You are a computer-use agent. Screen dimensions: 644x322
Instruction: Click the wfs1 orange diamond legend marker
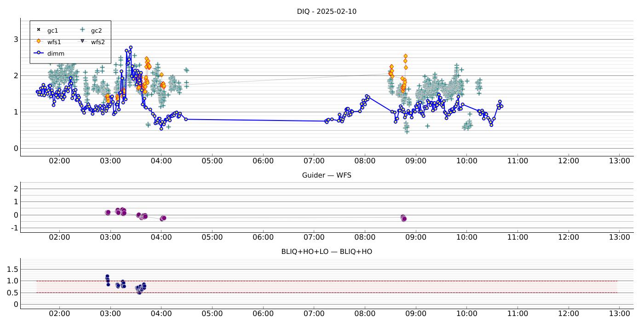pos(39,41)
